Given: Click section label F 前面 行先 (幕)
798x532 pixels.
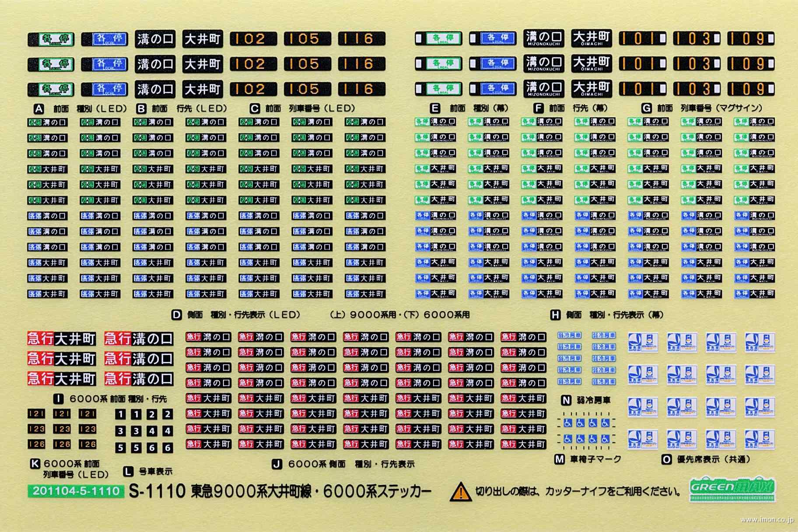Looking at the screenshot, I should pyautogui.click(x=571, y=108).
